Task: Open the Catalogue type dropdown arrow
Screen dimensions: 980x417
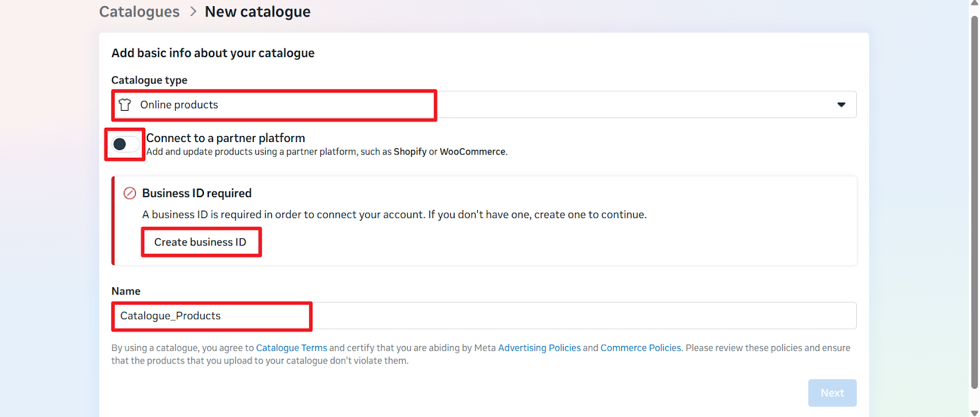Action: 841,105
